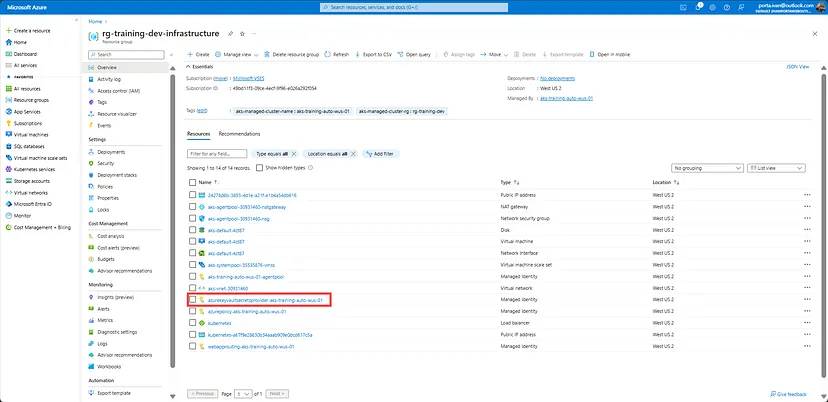Open the Access control (IAM) icon
The width and height of the screenshot is (828, 402).
pos(92,91)
